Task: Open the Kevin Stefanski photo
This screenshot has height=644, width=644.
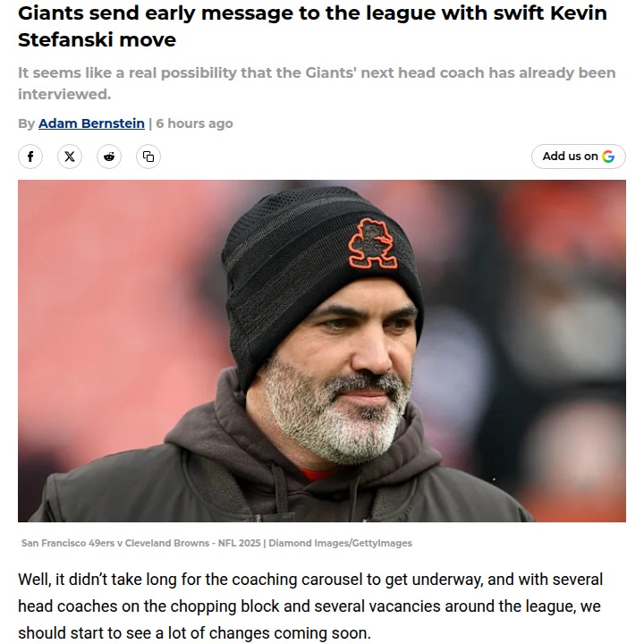Action: (322, 352)
